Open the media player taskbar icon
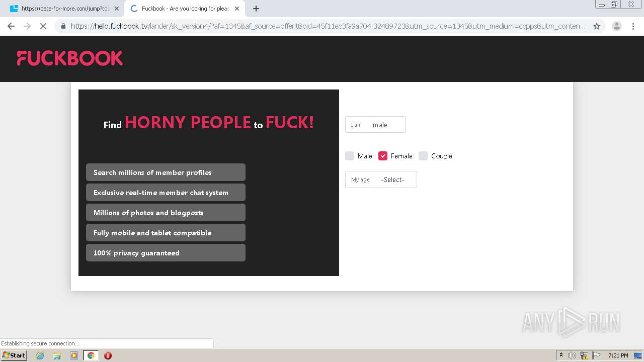This screenshot has height=362, width=644. click(x=74, y=355)
